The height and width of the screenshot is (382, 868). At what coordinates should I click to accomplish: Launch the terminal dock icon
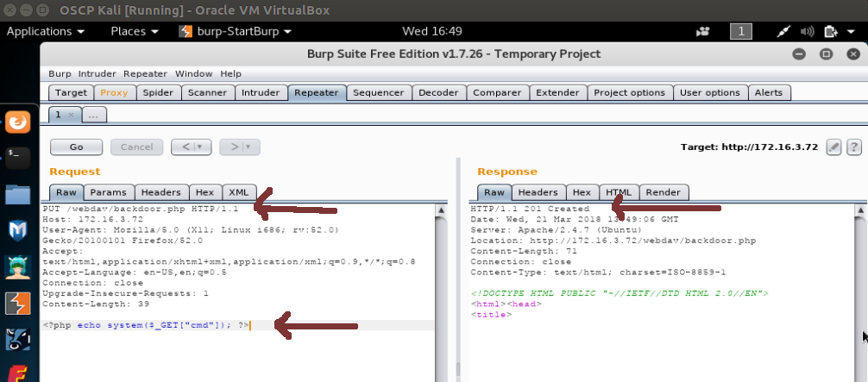(18, 158)
